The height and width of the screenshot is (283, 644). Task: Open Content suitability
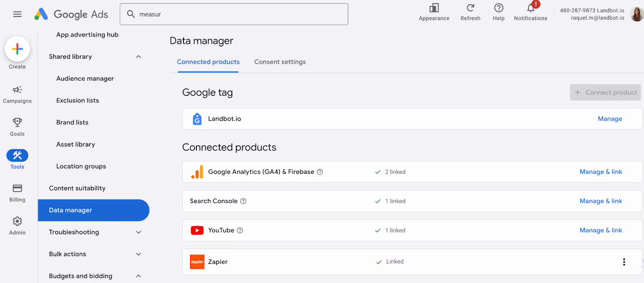click(x=77, y=188)
